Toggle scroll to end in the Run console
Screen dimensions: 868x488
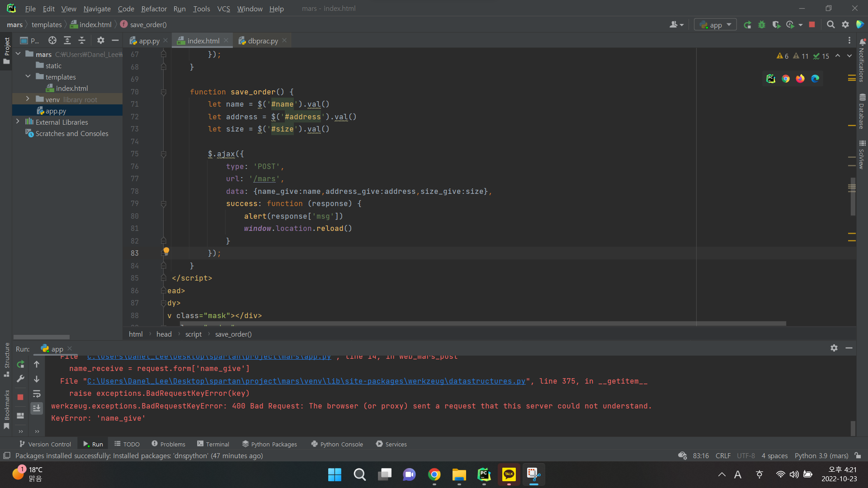[37, 408]
